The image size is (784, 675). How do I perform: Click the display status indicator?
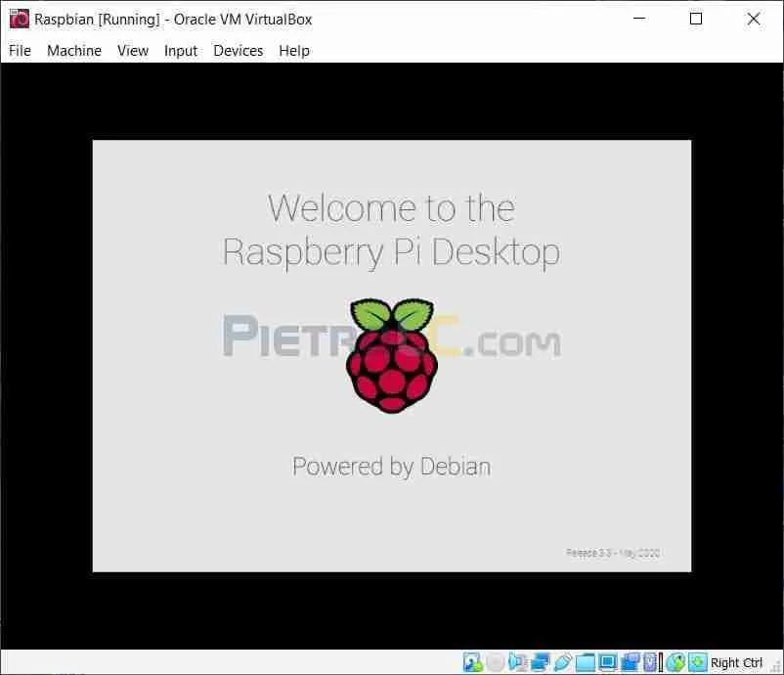(x=608, y=662)
